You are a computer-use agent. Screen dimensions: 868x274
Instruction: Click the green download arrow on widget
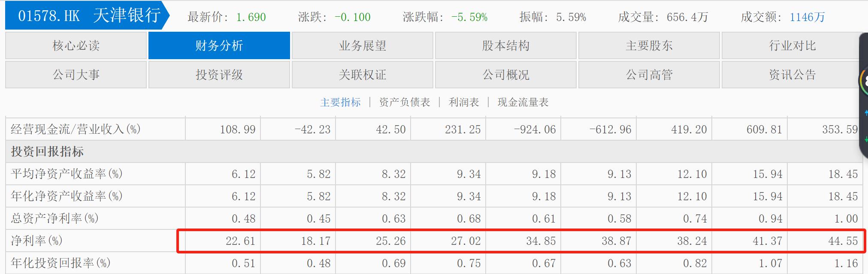866,139
